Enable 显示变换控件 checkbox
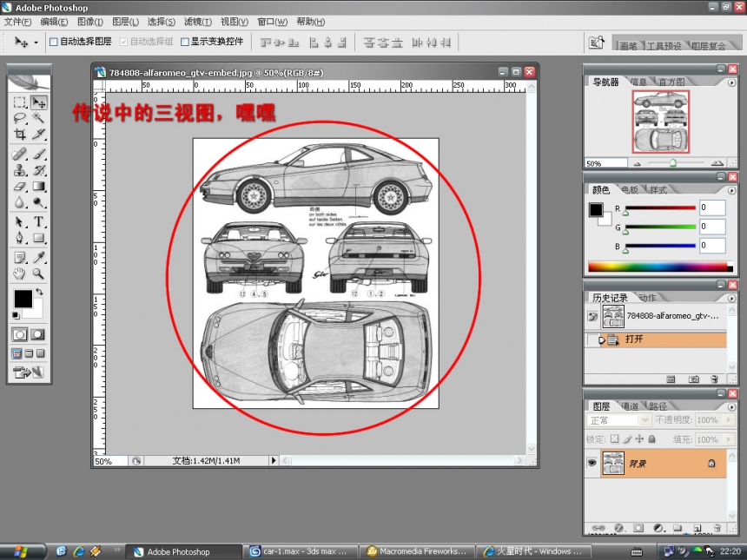The height and width of the screenshot is (560, 747). click(x=185, y=42)
